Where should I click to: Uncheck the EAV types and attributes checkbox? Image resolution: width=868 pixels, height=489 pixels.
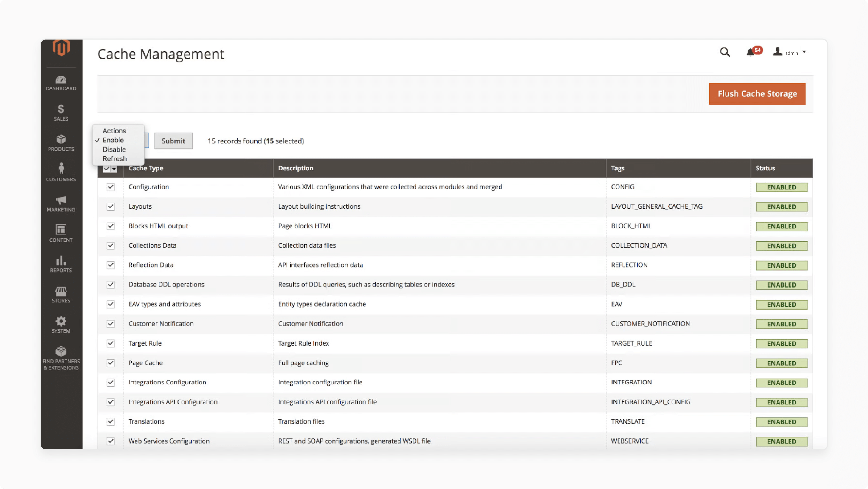[x=110, y=304]
